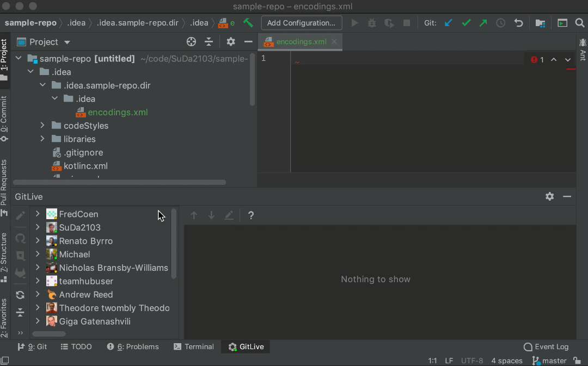The width and height of the screenshot is (588, 366).
Task: Expand FredCoen in GitLive list
Action: (x=38, y=214)
